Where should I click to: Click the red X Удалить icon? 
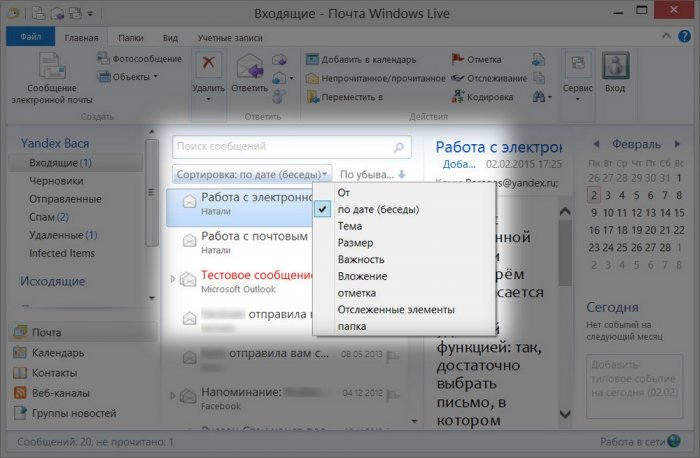(x=208, y=63)
